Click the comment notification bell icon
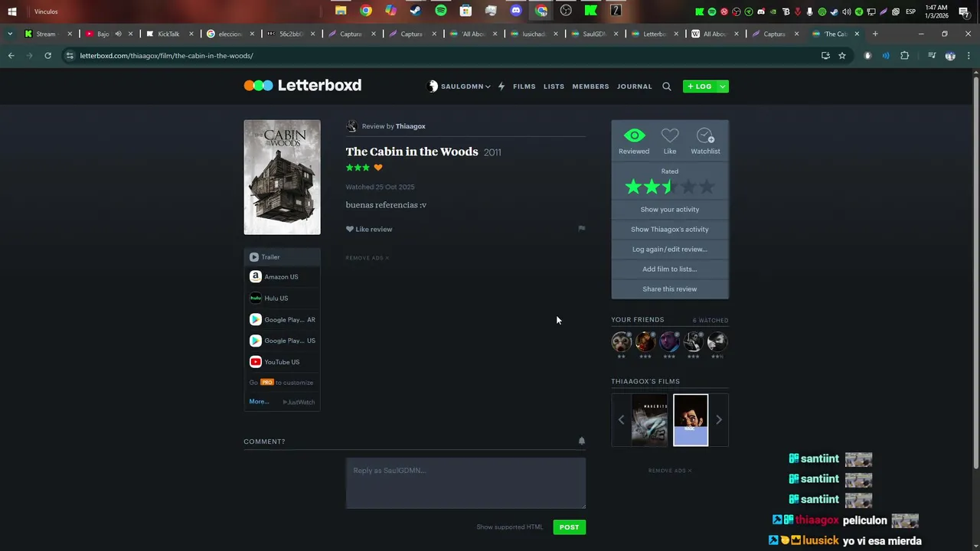Viewport: 980px width, 551px height. [581, 441]
